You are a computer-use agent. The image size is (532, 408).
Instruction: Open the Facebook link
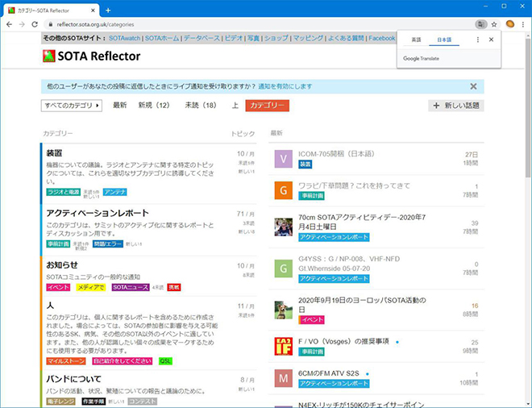coord(382,39)
